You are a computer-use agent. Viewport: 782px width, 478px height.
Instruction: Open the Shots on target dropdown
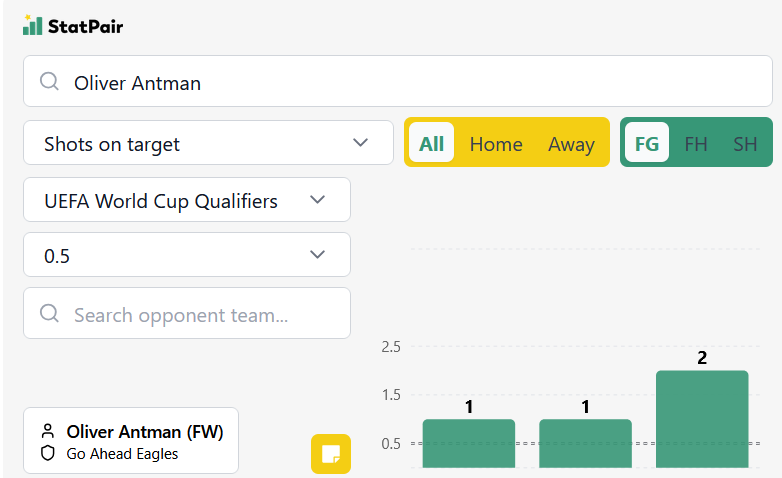tap(208, 143)
